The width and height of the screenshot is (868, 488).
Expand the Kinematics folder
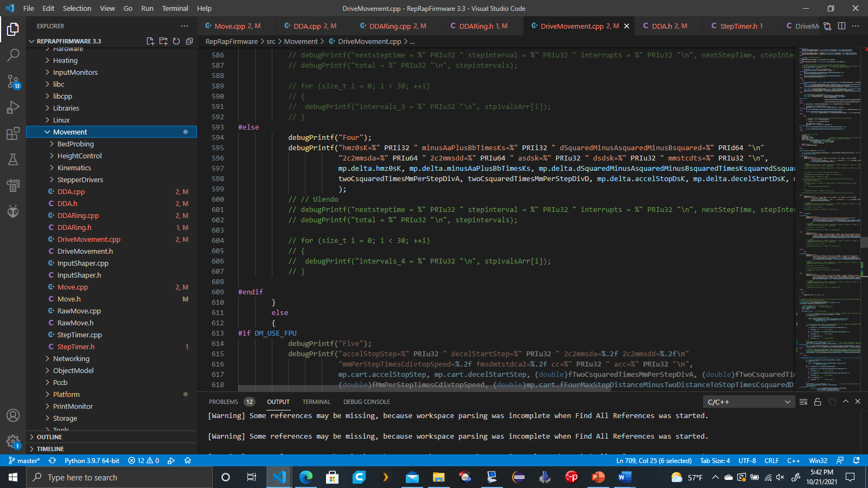coord(111,168)
